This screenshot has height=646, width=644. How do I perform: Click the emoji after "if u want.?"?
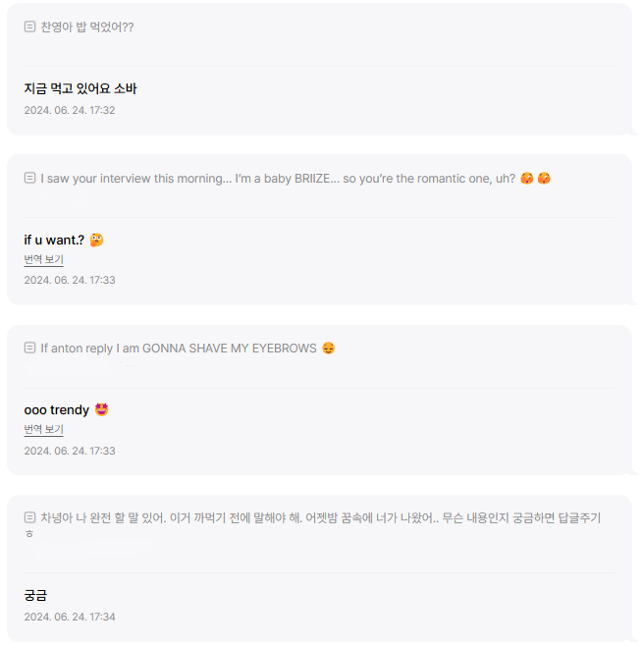[x=96, y=241]
